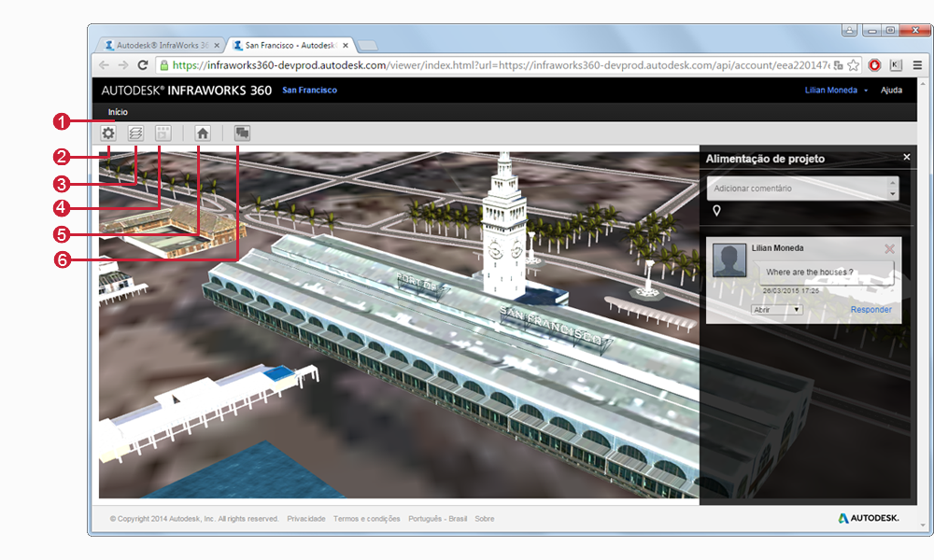Click Português - Brasil language link

438,518
